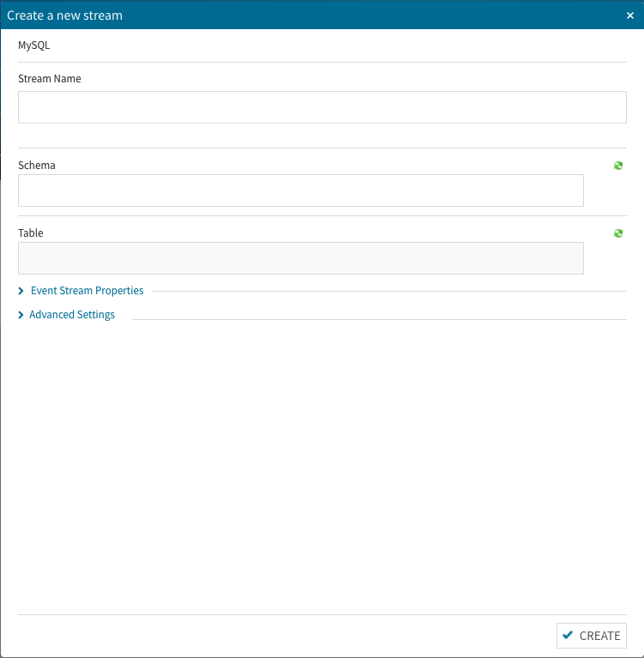Image resolution: width=644 pixels, height=658 pixels.
Task: Expand Event Stream Properties section
Action: 87,291
